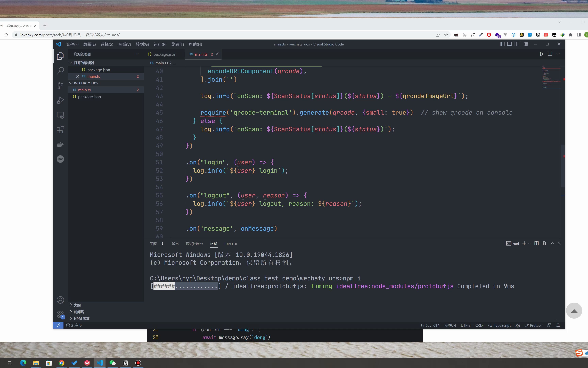Toggle primary side bar visibility
The image size is (588, 368).
pos(503,44)
